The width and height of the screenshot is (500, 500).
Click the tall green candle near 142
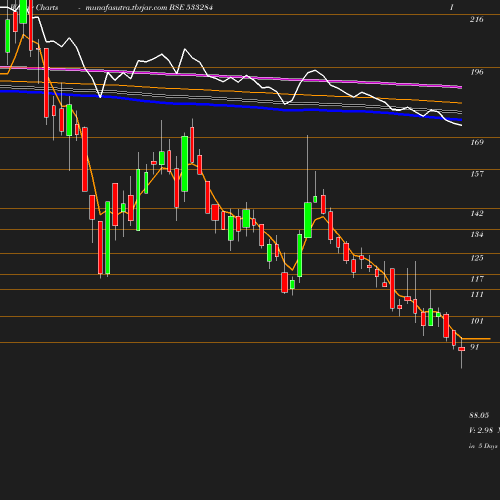(308, 220)
